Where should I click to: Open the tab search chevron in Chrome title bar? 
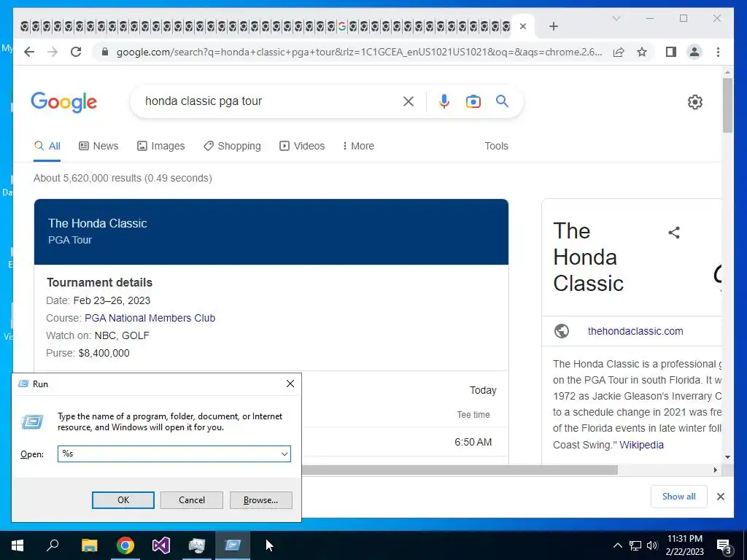[x=616, y=18]
